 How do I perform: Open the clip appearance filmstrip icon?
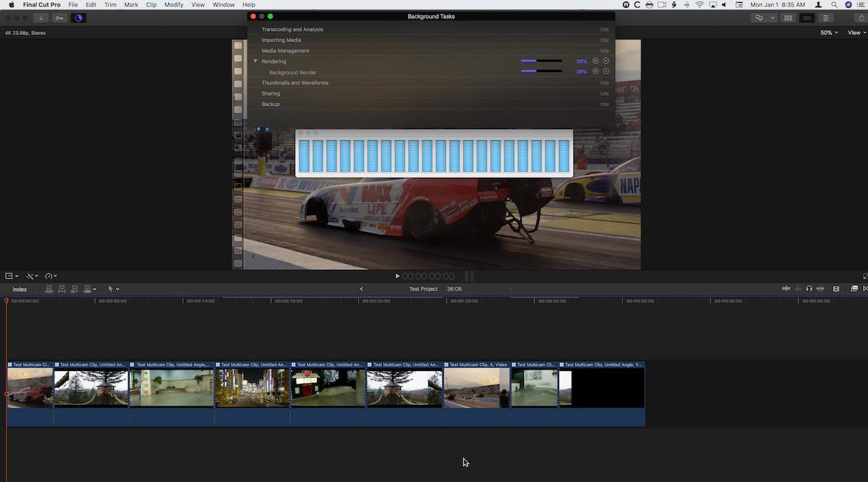[836, 289]
